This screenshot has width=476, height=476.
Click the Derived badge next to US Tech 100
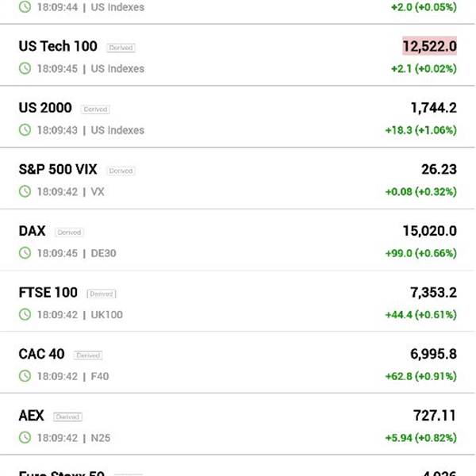tap(121, 48)
